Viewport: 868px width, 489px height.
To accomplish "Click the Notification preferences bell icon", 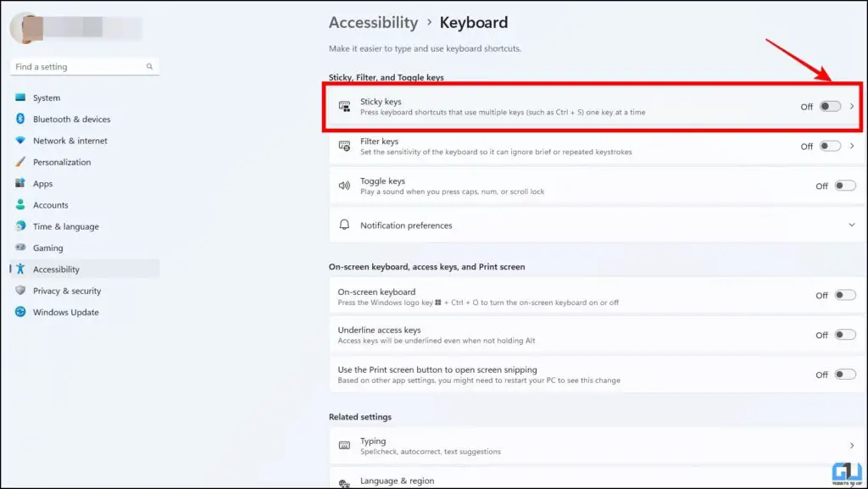I will pyautogui.click(x=344, y=225).
